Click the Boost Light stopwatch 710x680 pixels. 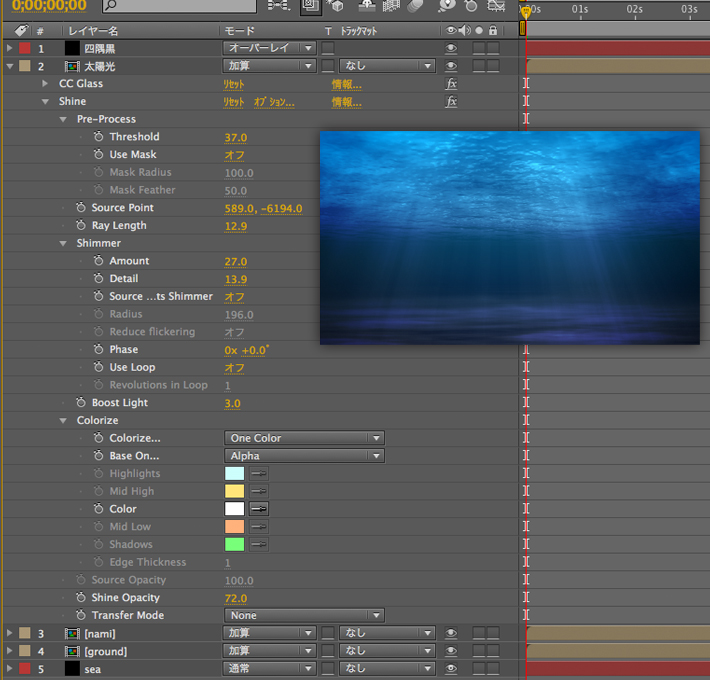pyautogui.click(x=80, y=403)
